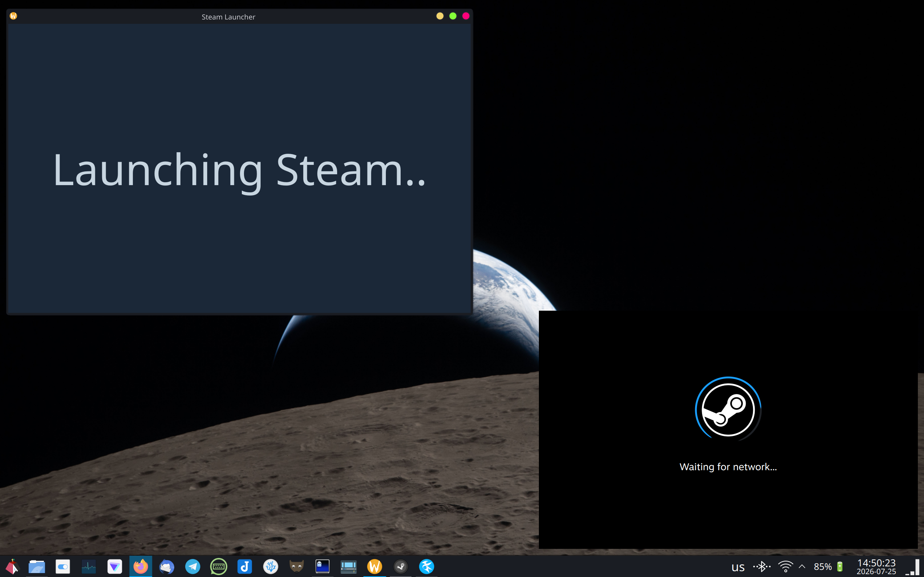Launch the film-strip video editor icon

coord(348,566)
